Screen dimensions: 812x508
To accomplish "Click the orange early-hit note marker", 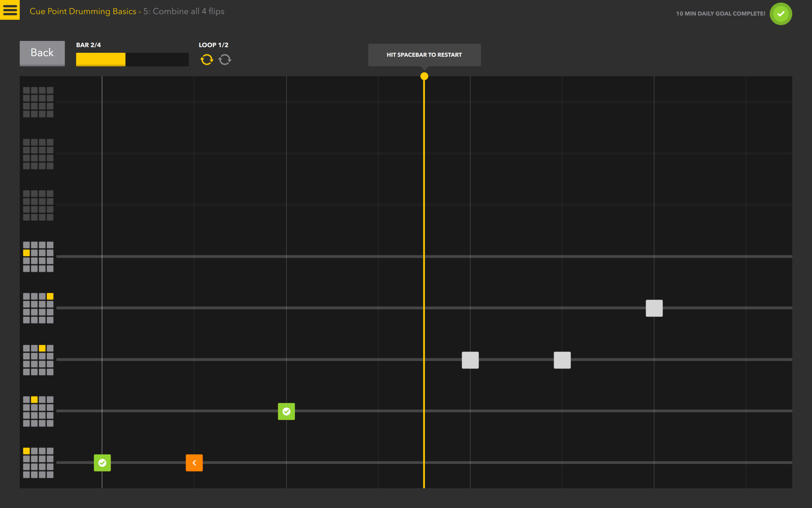I will (194, 463).
